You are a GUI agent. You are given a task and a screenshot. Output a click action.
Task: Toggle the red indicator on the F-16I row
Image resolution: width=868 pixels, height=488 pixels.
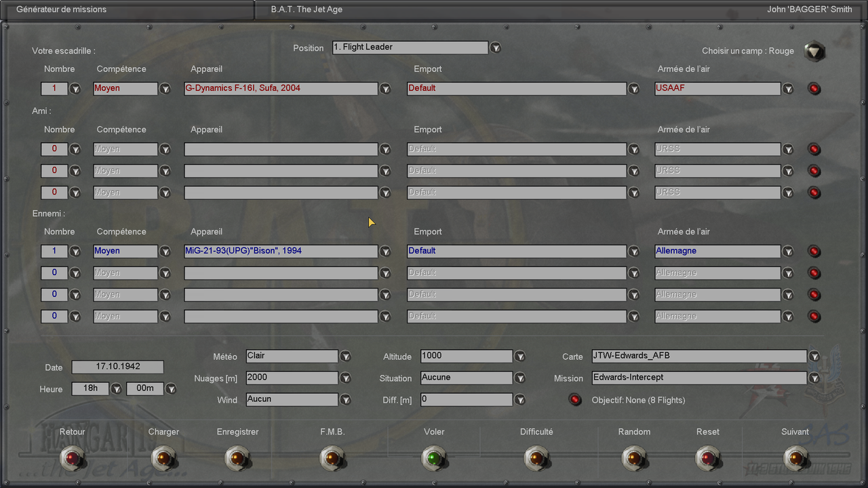[814, 88]
